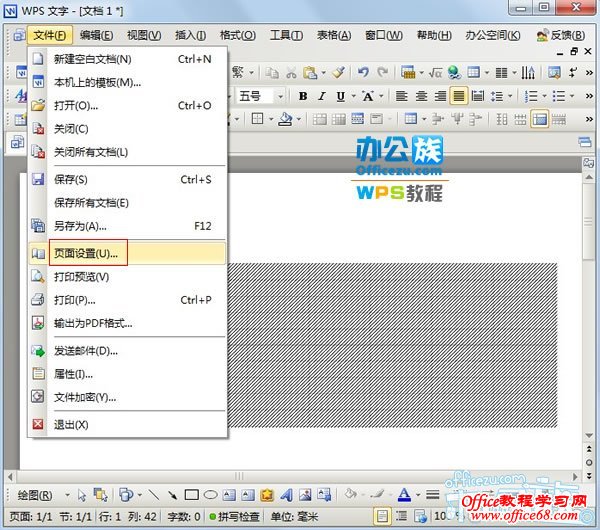This screenshot has height=530, width=600.
Task: Click the Cut scissors icon
Action: point(291,72)
